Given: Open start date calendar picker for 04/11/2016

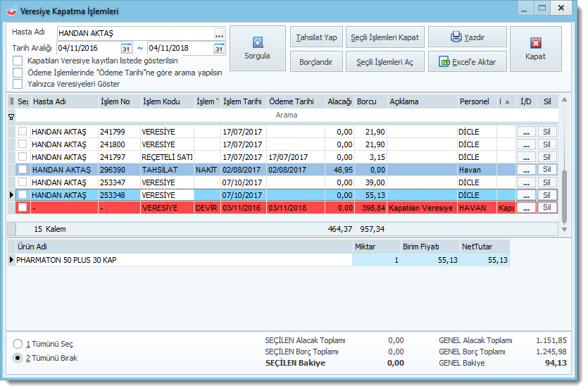Looking at the screenshot, I should pyautogui.click(x=126, y=49).
